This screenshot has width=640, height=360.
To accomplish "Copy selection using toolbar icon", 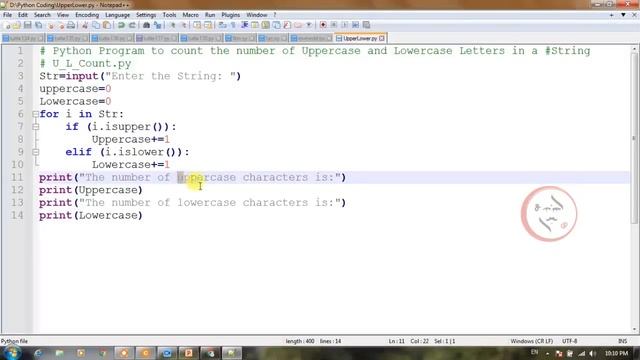I will point(96,25).
